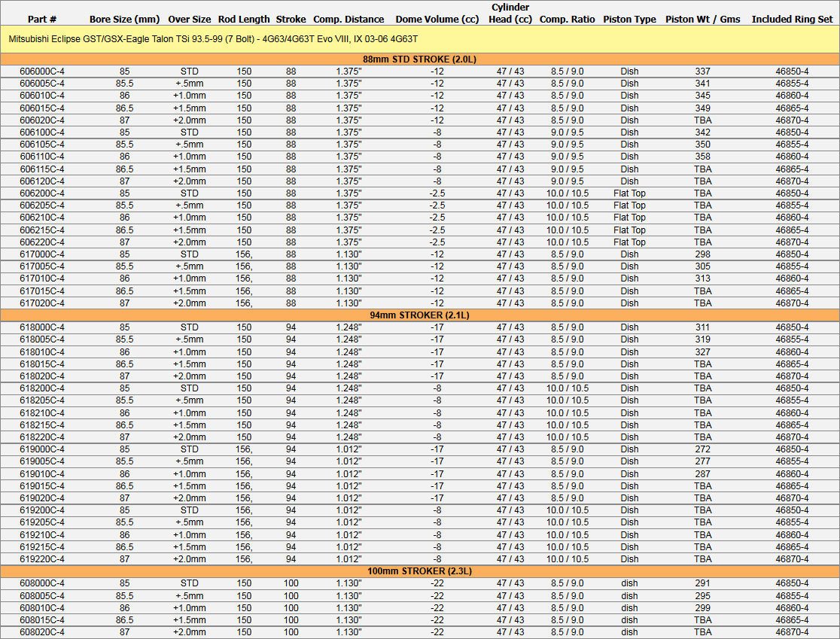
Task: Select part number 618000C-4
Action: pyautogui.click(x=42, y=327)
